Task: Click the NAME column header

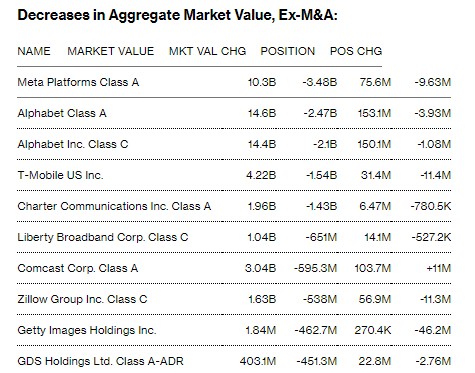Action: coord(34,51)
